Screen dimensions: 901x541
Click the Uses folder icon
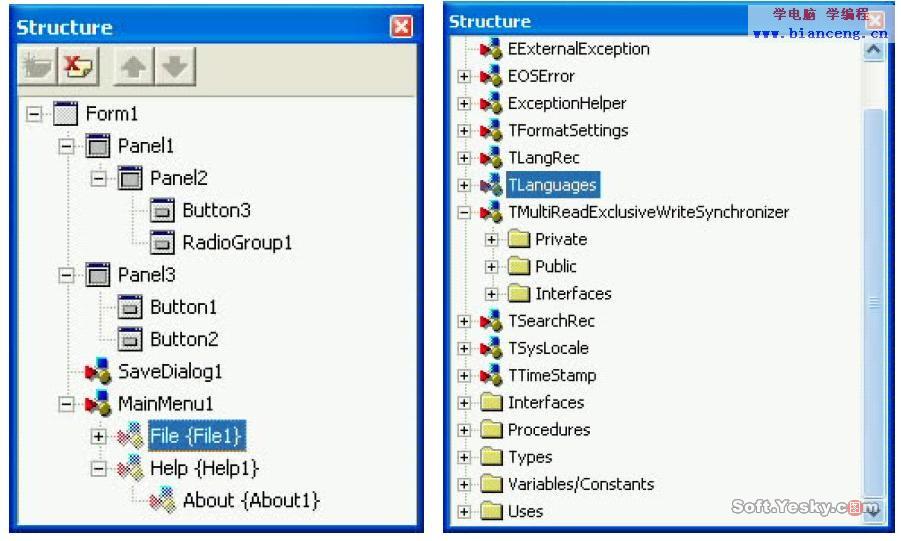click(x=491, y=511)
